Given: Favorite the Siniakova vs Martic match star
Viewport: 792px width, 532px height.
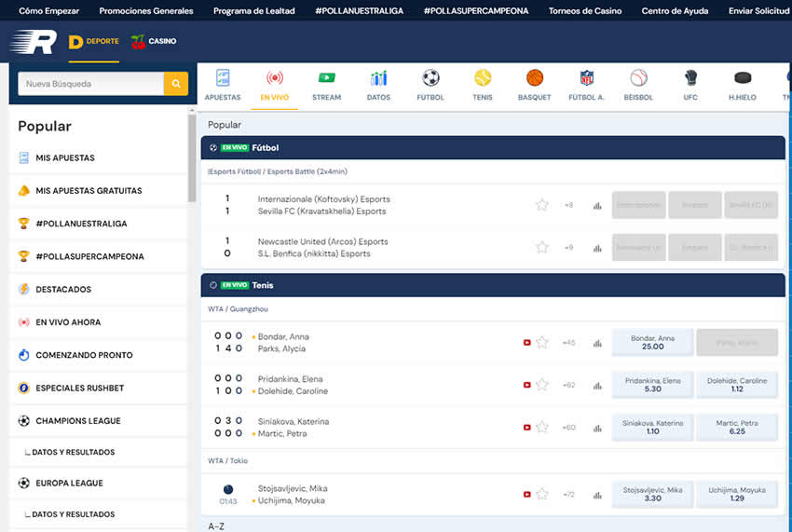Looking at the screenshot, I should [x=542, y=427].
